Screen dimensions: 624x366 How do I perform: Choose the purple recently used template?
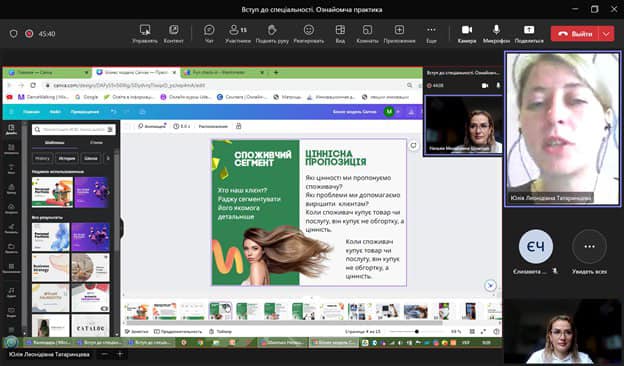click(x=92, y=192)
